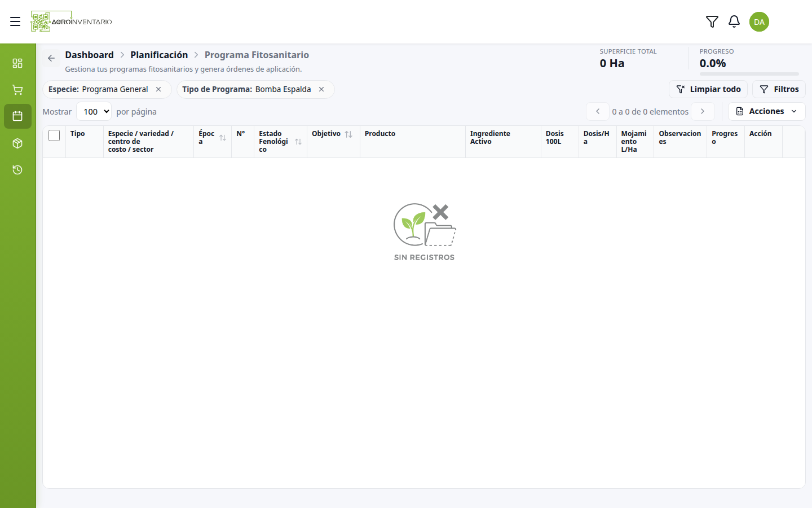Click the Programa Fitosanitario breadcrumb text

[257, 55]
